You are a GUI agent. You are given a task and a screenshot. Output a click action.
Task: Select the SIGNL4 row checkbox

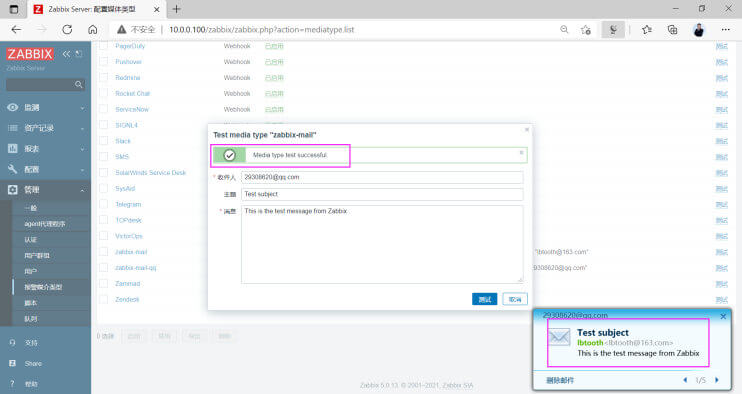tap(104, 125)
